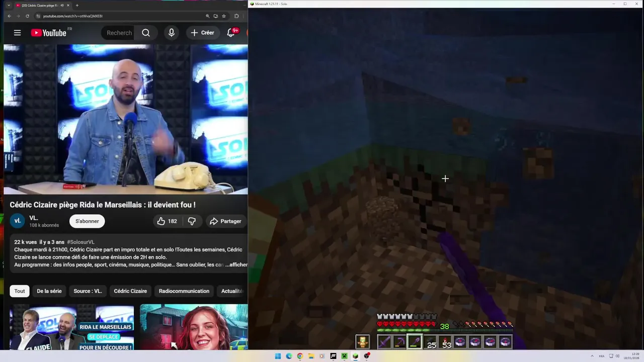This screenshot has width=644, height=362.
Task: Show hidden system tray icons chevron
Action: click(592, 356)
